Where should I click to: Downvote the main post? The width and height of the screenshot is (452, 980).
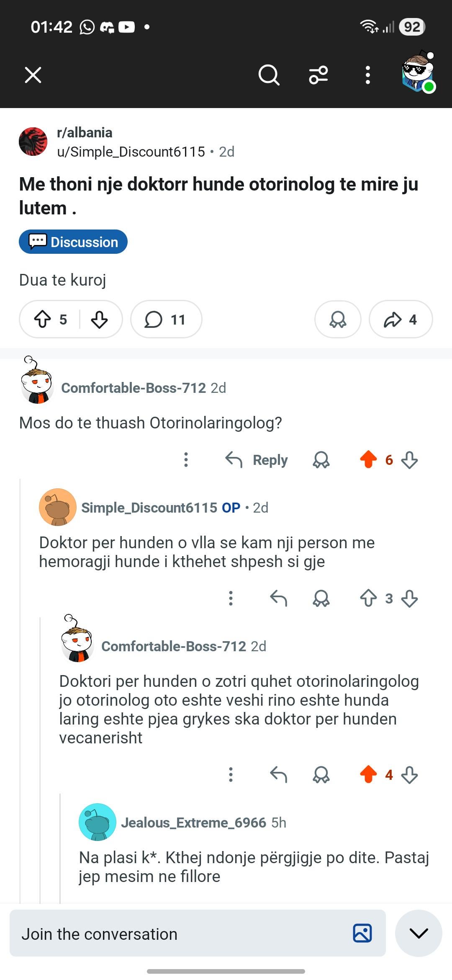click(99, 320)
